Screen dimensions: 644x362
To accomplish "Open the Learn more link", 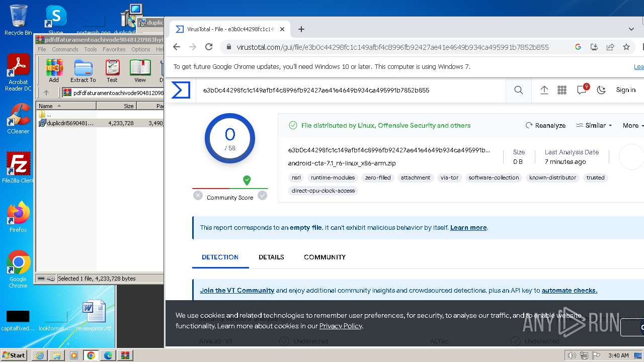I will click(x=468, y=228).
